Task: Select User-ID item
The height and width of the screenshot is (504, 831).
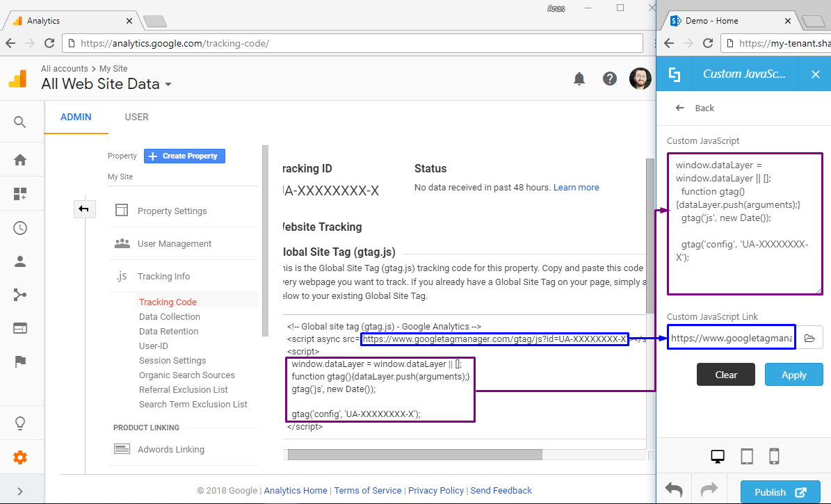Action: pos(154,346)
